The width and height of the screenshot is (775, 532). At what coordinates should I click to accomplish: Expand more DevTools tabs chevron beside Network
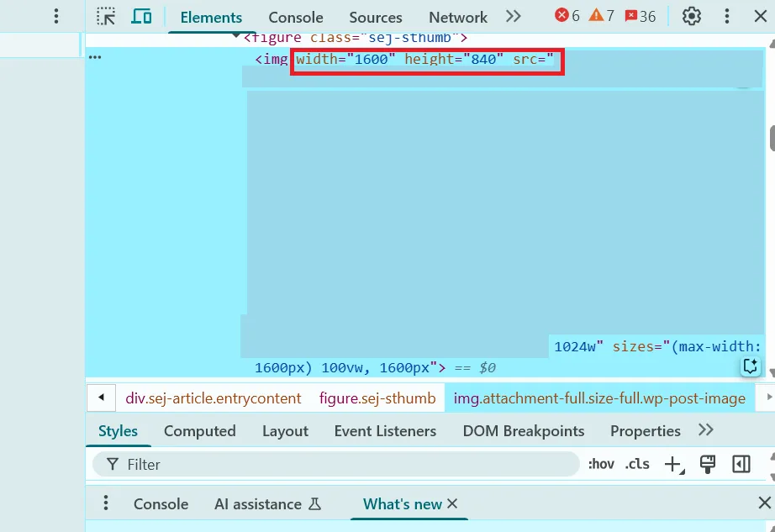point(513,16)
